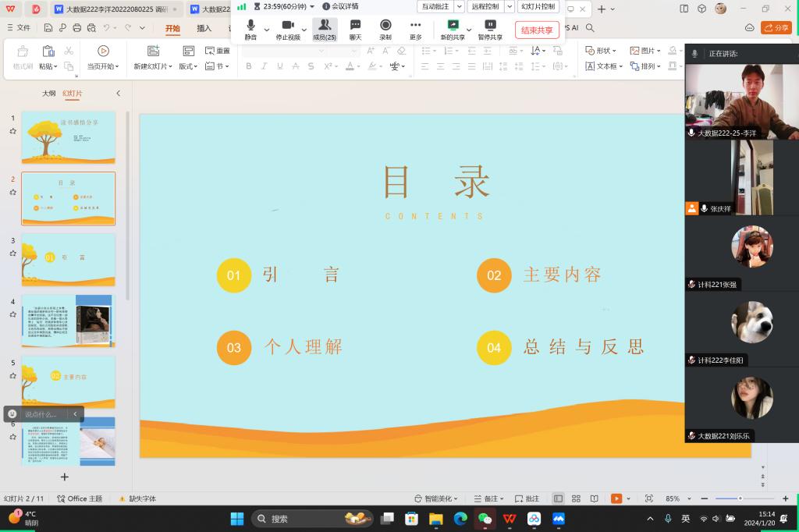This screenshot has width=799, height=532.
Task: Open the meeting chat panel
Action: click(355, 29)
